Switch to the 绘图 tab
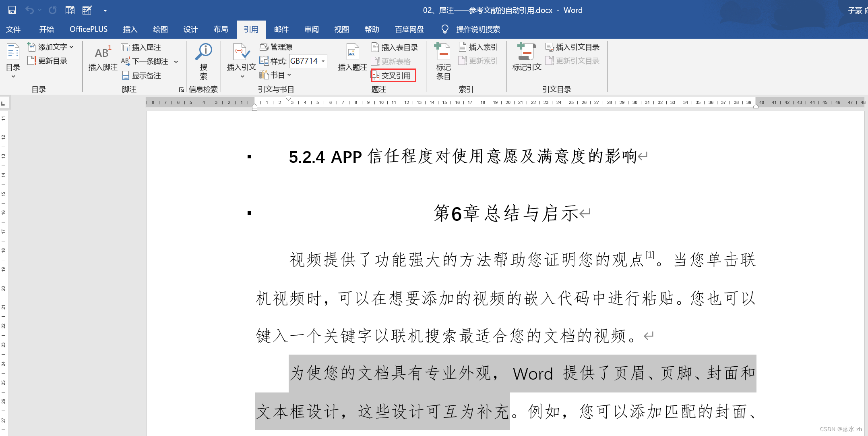 (160, 29)
